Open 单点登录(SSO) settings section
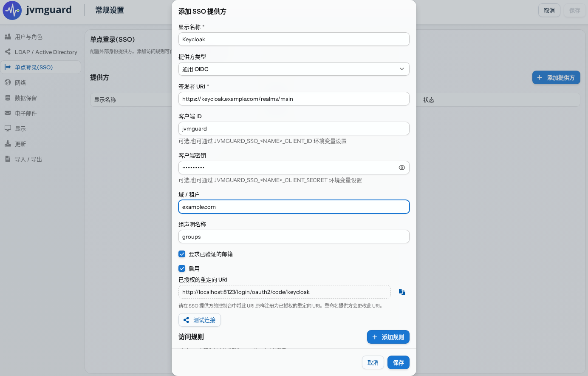 [x=40, y=67]
